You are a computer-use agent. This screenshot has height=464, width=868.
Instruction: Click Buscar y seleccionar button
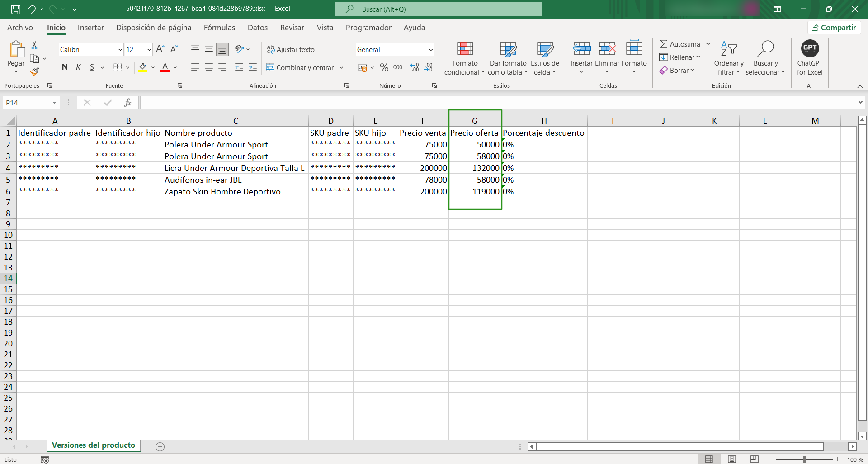(x=765, y=58)
